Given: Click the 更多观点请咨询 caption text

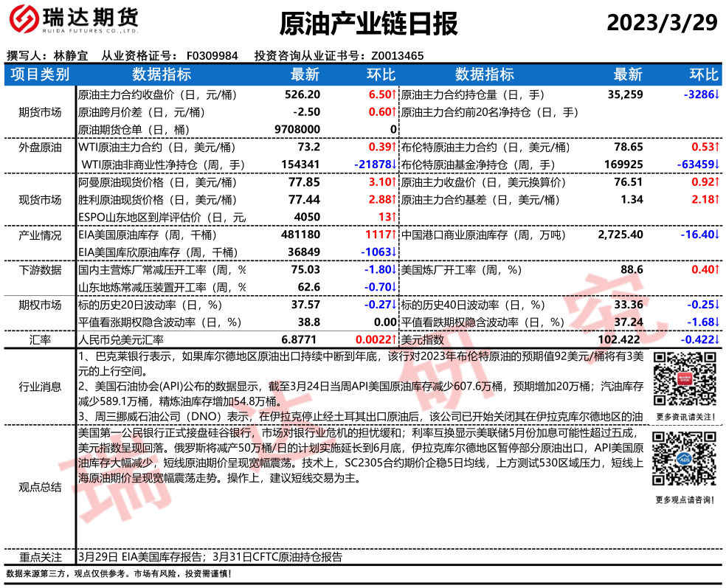Looking at the screenshot, I should point(684,500).
